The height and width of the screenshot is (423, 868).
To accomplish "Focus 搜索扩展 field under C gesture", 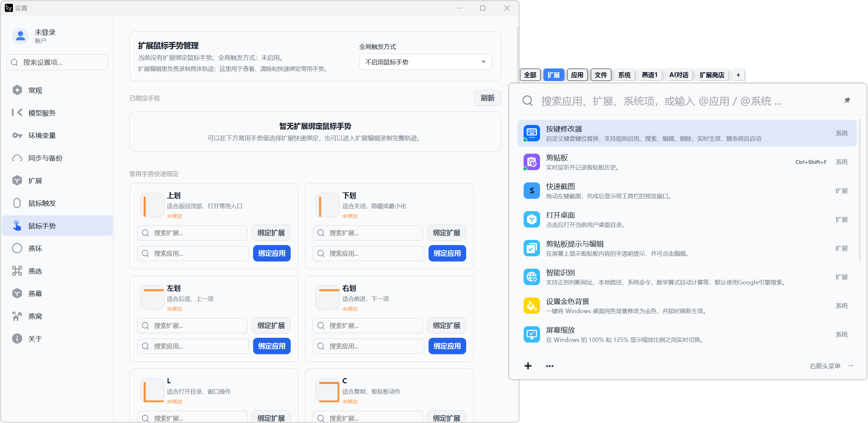I will [368, 417].
